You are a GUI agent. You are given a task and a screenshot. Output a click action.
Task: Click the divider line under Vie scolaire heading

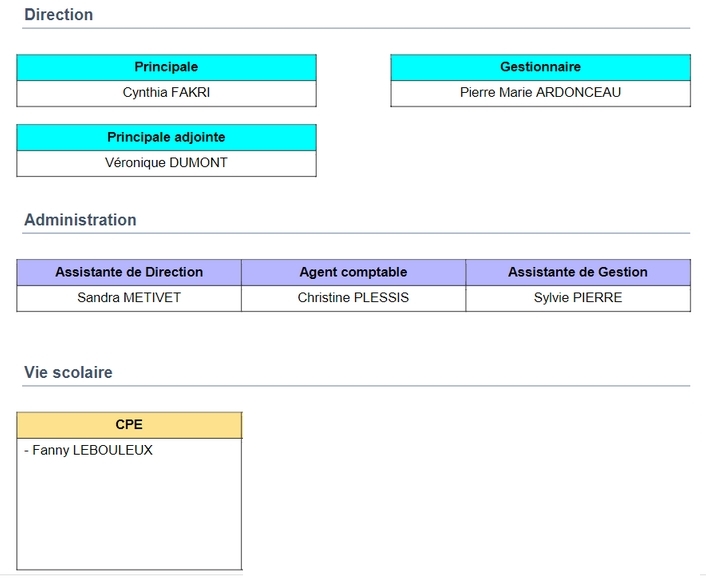[x=356, y=386]
